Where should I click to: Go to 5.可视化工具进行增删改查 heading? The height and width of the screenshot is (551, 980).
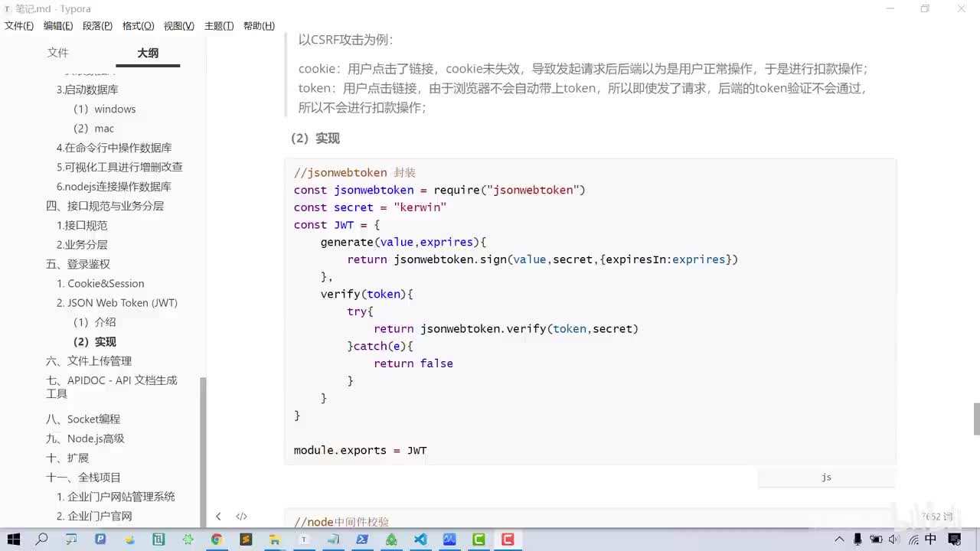tap(119, 167)
